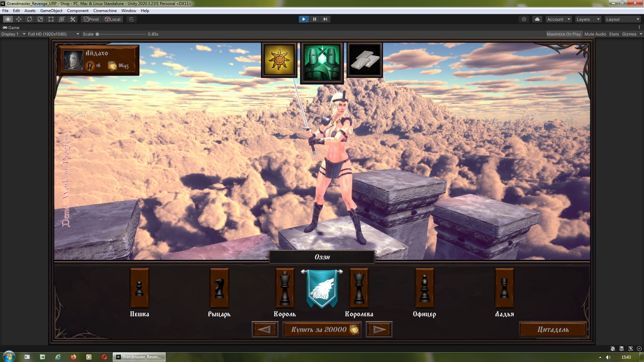Toggle Pause in Unity toolbar
The image size is (644, 362).
(315, 19)
